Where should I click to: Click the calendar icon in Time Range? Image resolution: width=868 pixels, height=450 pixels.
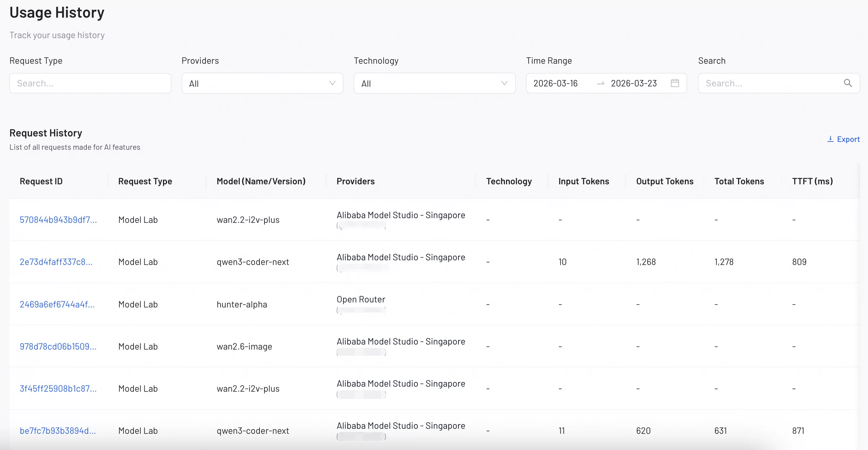click(675, 83)
